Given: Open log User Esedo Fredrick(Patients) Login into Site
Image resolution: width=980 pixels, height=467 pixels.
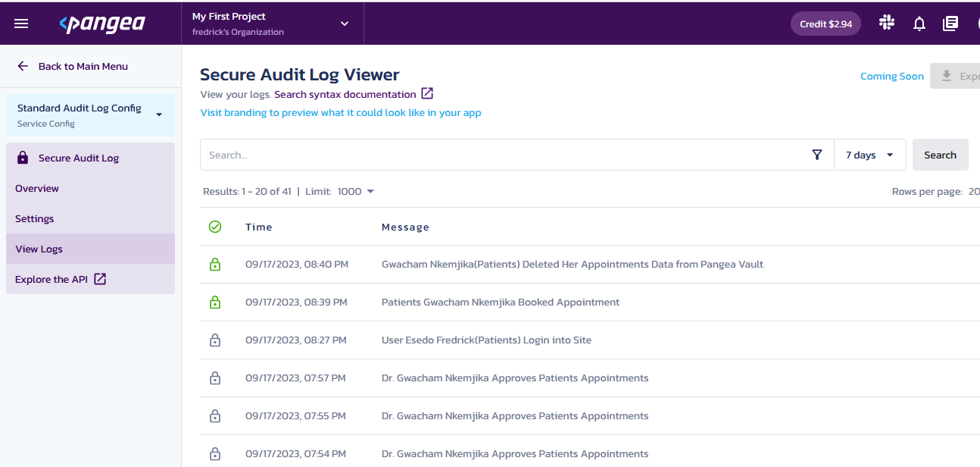Looking at the screenshot, I should tap(486, 340).
